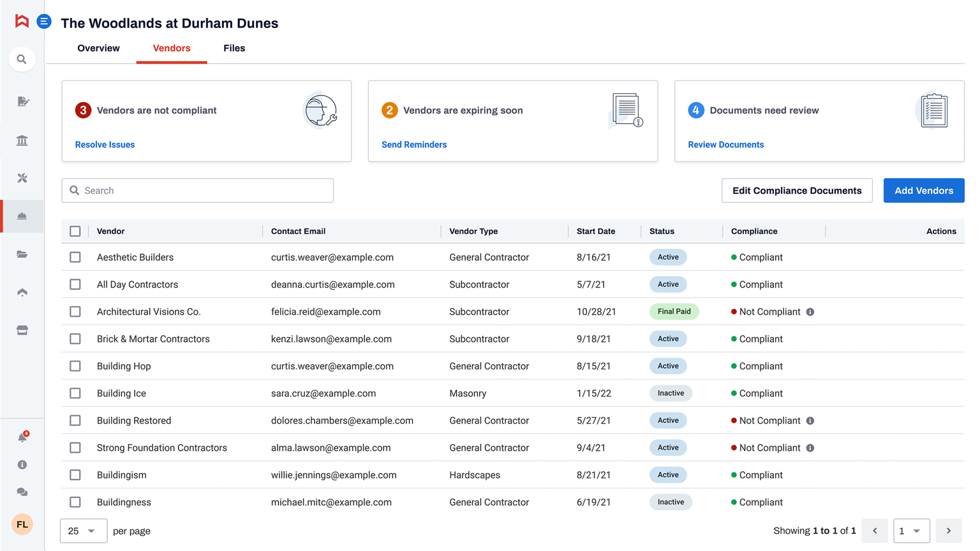Viewport: 980px width, 551px height.
Task: Switch to the Files tab
Action: click(x=234, y=48)
